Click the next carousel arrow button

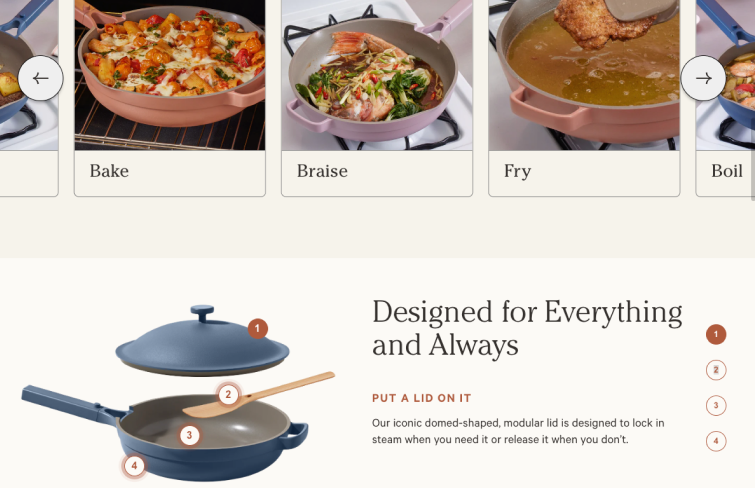coord(703,78)
